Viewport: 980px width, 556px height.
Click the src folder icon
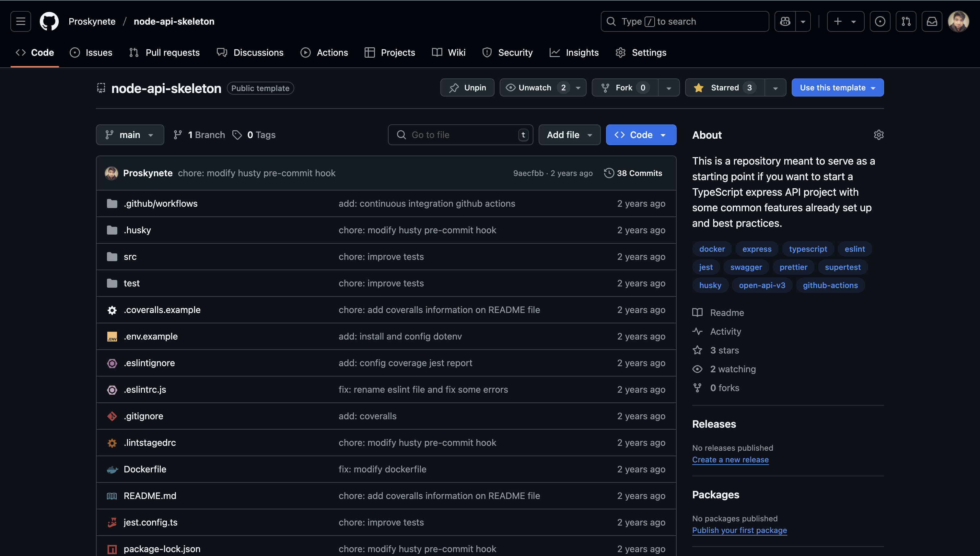click(112, 257)
